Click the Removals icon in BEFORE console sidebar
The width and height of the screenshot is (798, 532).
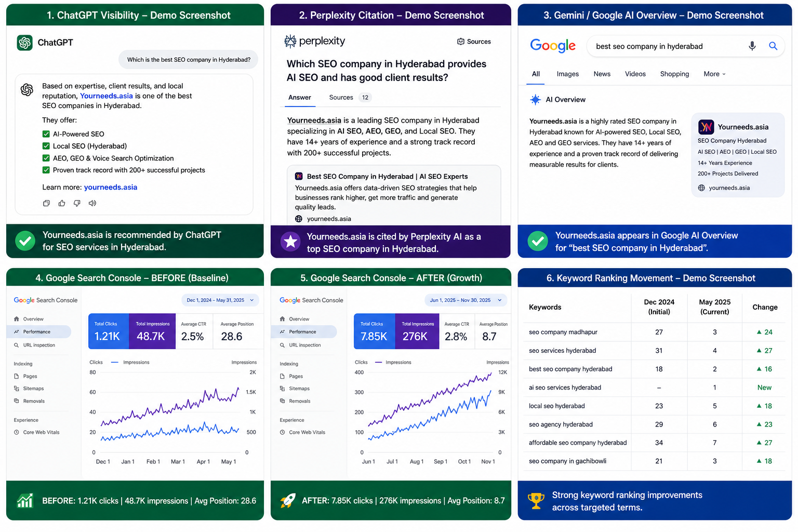[x=17, y=401]
